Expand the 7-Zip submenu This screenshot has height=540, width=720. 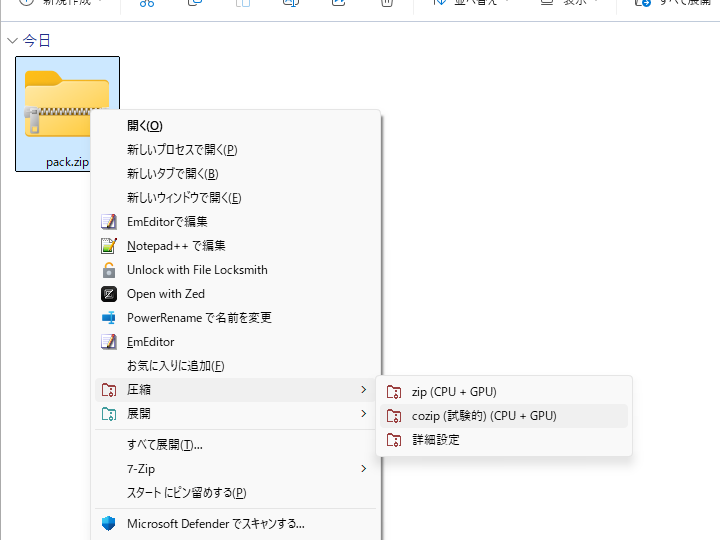pyautogui.click(x=236, y=469)
